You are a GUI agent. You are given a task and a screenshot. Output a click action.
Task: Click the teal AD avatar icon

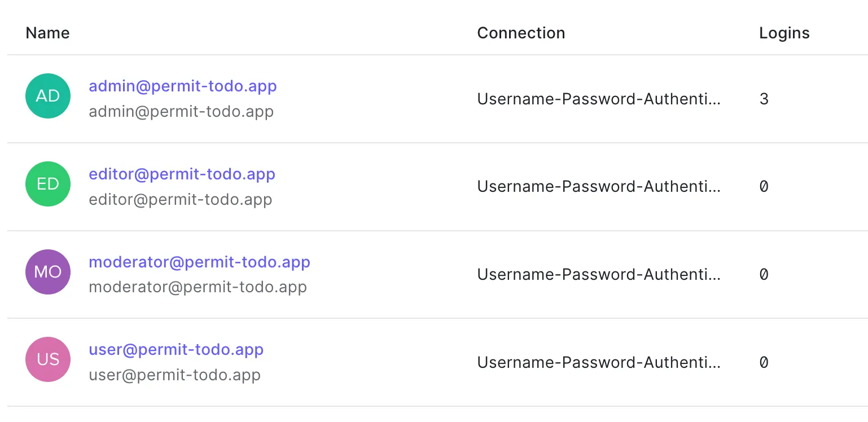point(48,96)
